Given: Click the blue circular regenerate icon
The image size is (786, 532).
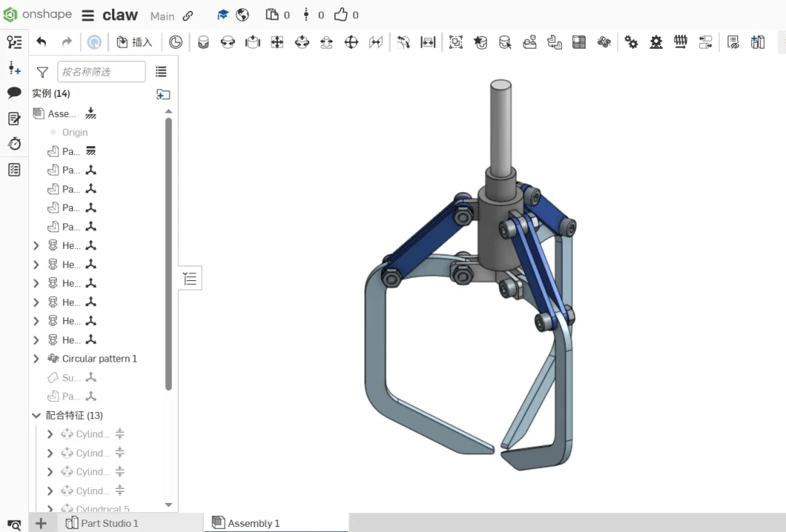Looking at the screenshot, I should pos(94,42).
